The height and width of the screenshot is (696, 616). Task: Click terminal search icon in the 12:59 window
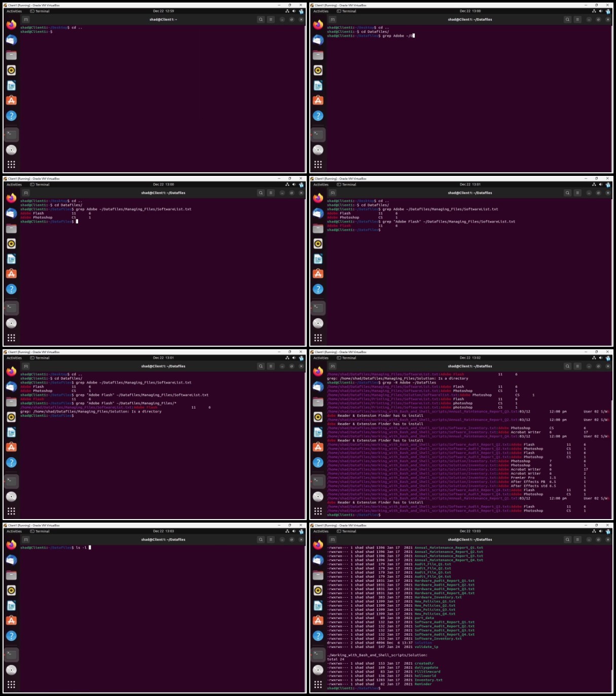tap(261, 19)
